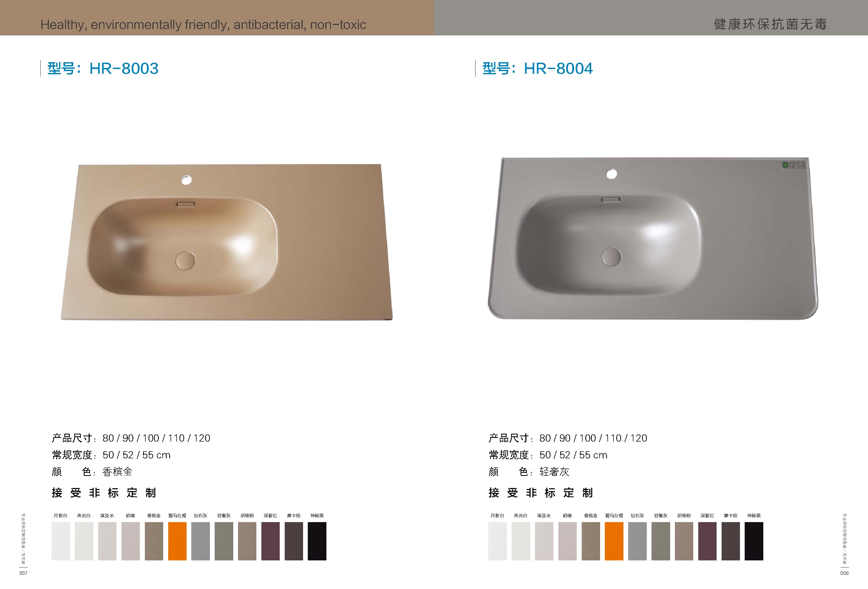The image size is (868, 589).
Task: Select the 摩卡棕 swatch under HR-8004
Action: [731, 541]
